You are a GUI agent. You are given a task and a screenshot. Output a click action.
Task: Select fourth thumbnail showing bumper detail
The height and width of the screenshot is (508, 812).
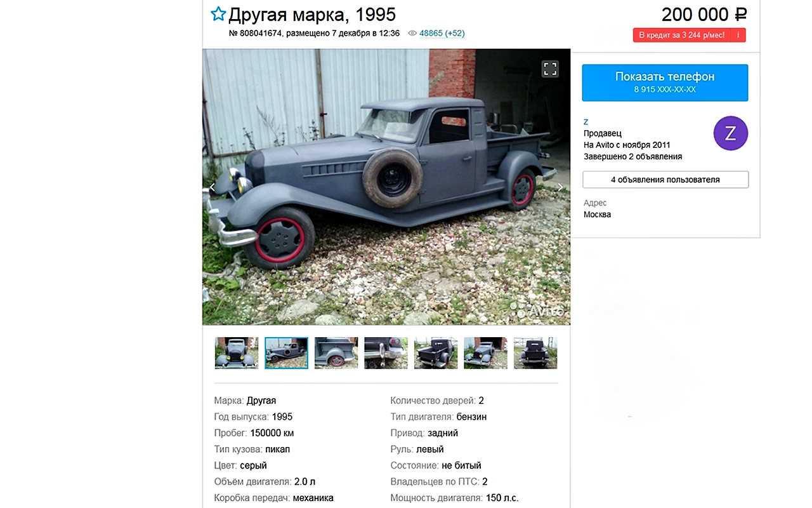[x=386, y=353]
